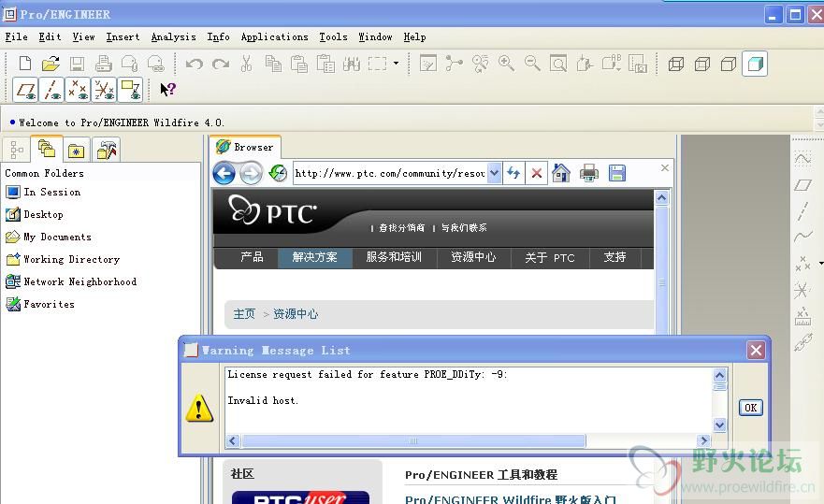This screenshot has height=504, width=824.
Task: Click the Zoom In magnifier icon
Action: 506,64
